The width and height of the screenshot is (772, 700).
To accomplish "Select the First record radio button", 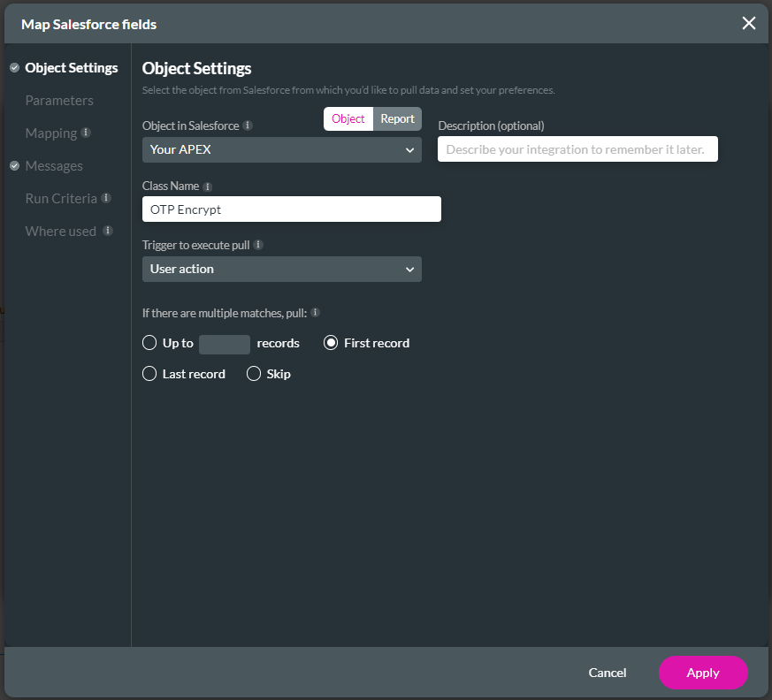I will [332, 343].
